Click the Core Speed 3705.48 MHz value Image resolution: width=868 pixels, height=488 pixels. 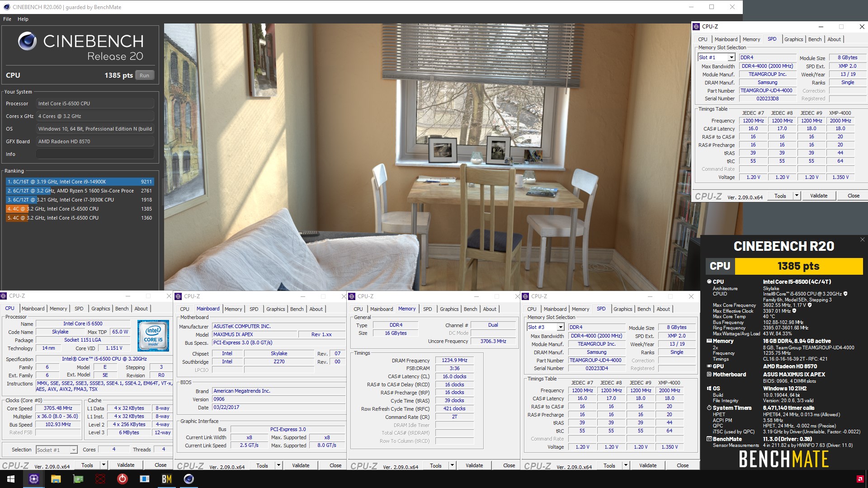[x=58, y=408]
